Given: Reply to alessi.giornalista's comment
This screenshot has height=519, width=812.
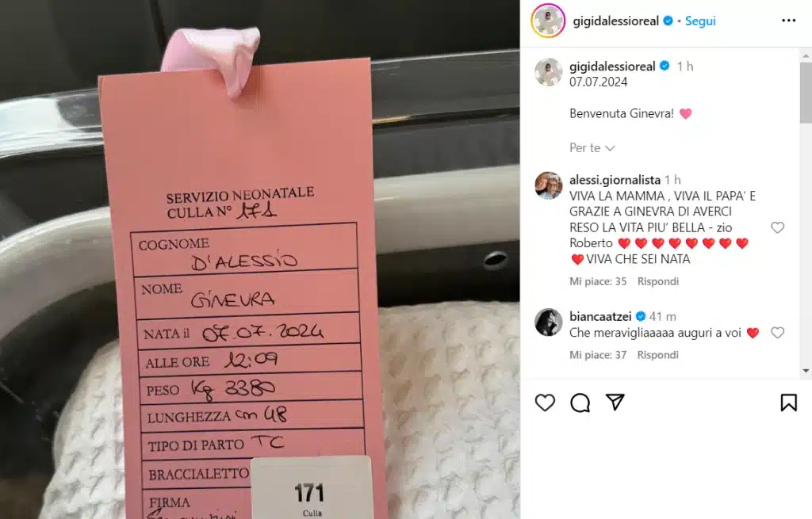Looking at the screenshot, I should pos(657,281).
